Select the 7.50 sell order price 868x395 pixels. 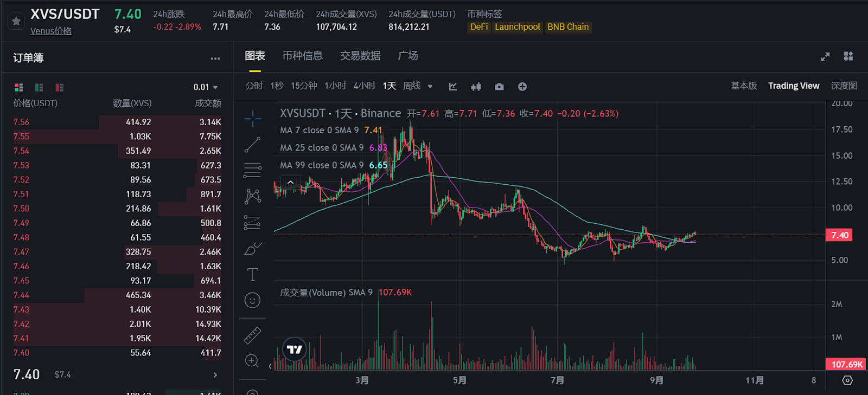(21, 209)
